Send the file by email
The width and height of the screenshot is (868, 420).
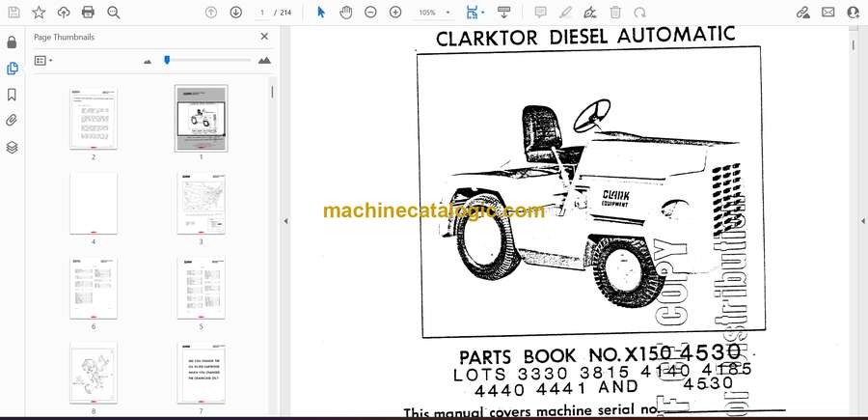[828, 13]
